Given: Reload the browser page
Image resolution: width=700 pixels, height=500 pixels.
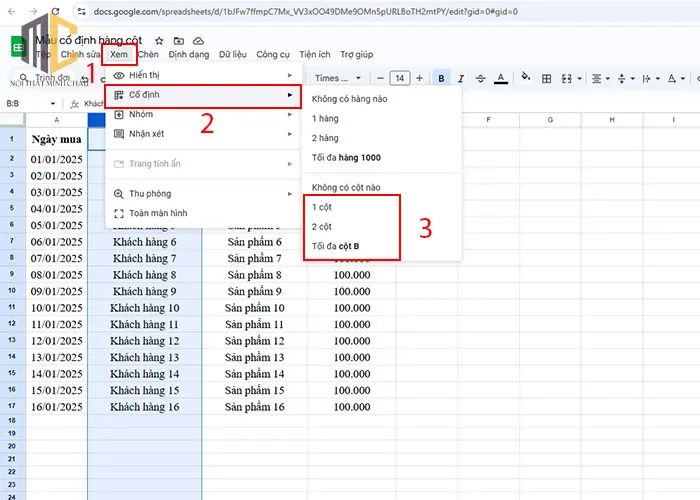Looking at the screenshot, I should coord(55,12).
